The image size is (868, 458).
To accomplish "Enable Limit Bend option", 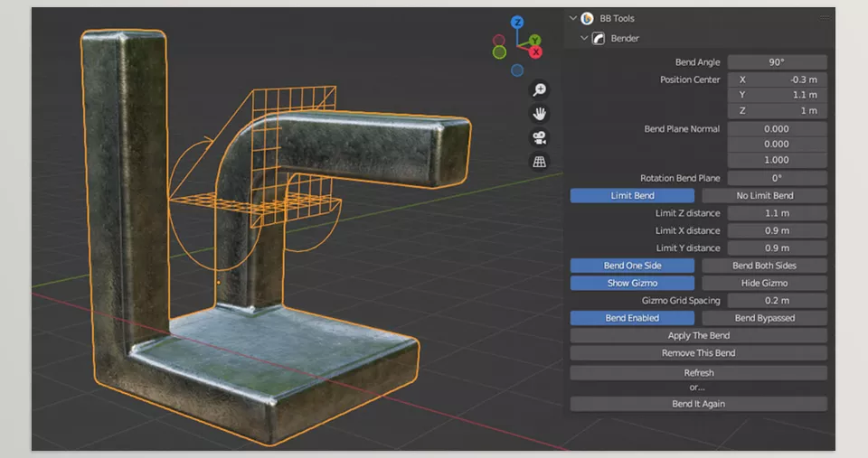I will coord(632,196).
